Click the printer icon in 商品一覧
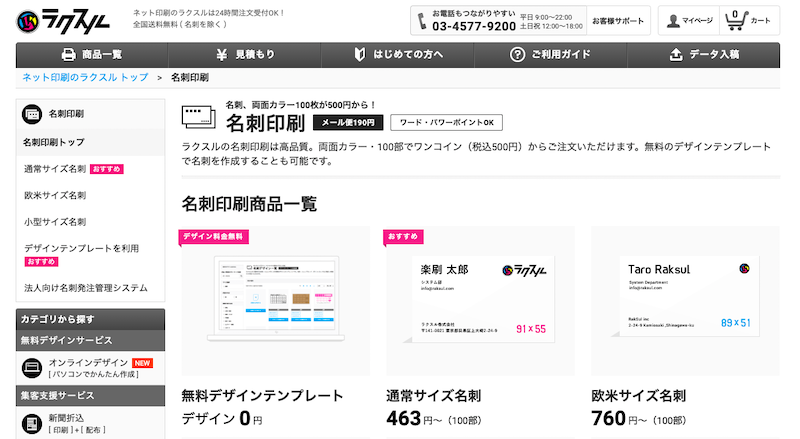 tap(68, 55)
